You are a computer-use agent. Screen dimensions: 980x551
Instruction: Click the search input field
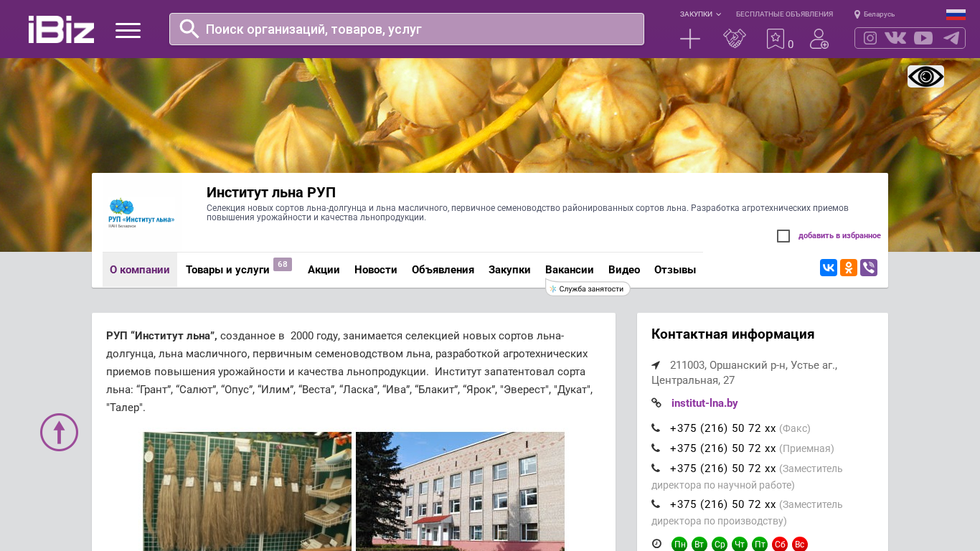click(407, 29)
